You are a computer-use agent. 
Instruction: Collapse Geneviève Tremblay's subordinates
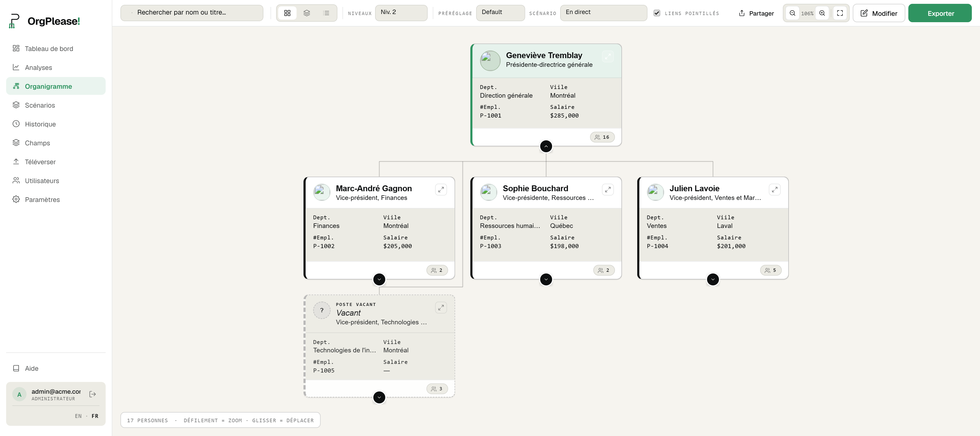tap(546, 146)
